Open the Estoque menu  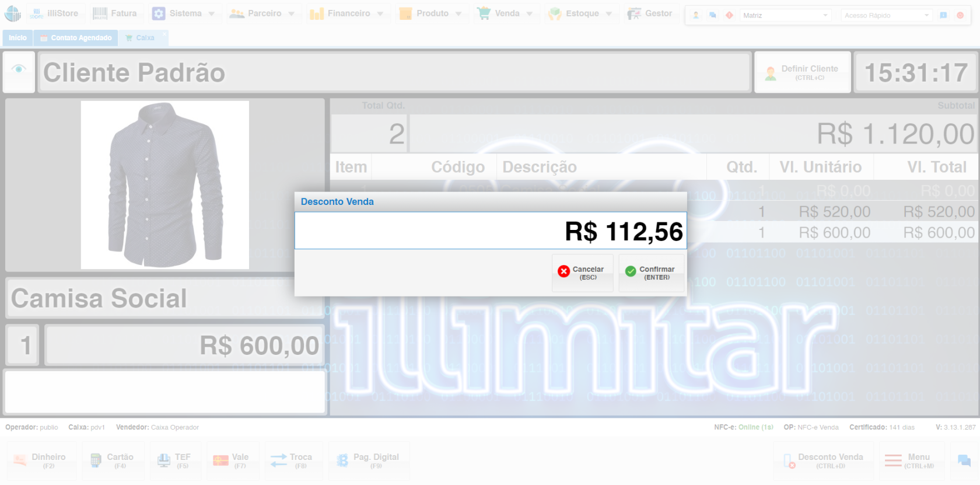pyautogui.click(x=581, y=13)
